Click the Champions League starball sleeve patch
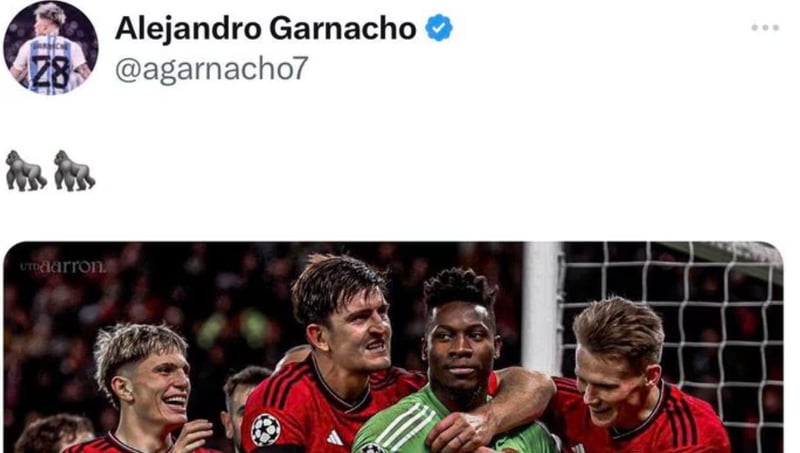 tap(266, 430)
